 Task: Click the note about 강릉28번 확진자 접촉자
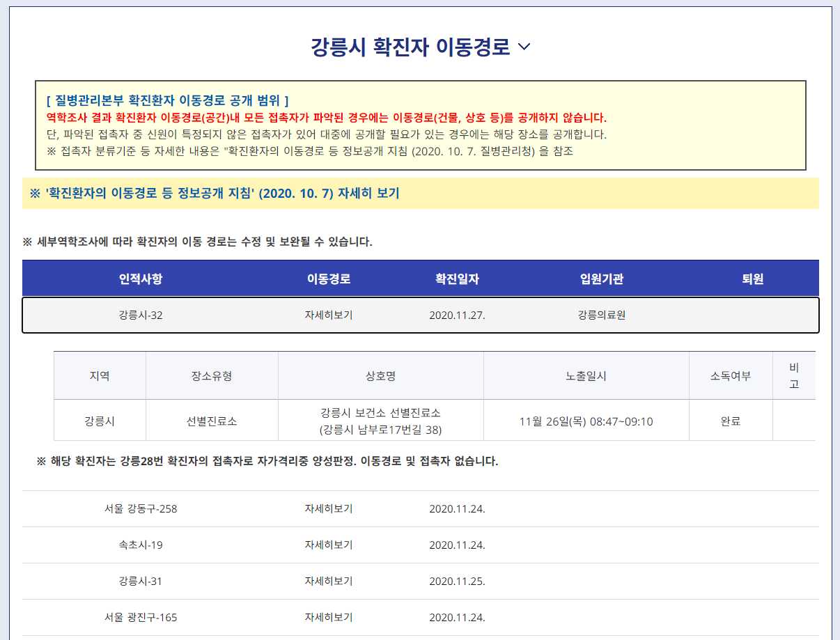pos(267,462)
